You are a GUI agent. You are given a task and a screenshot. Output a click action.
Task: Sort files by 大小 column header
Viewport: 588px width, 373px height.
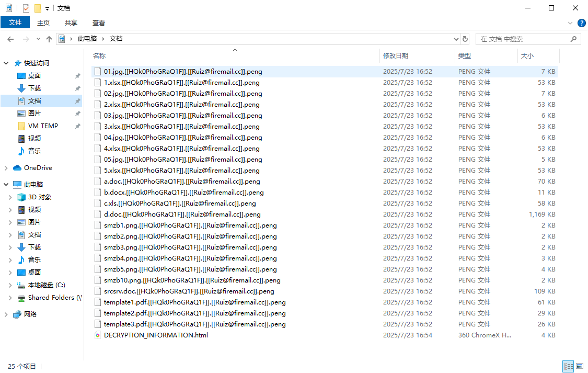pos(527,55)
